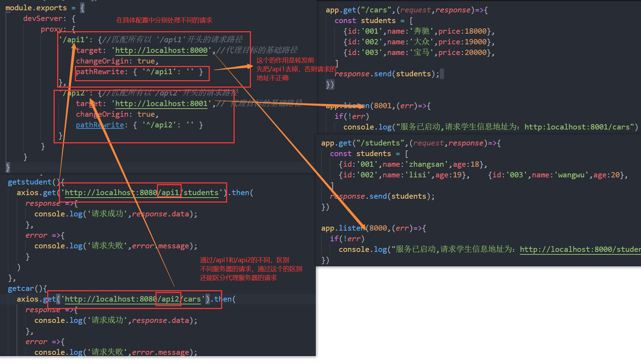Screen dimensions: 641x364
Task: Click the car row with id '003' 宝马
Action: click(x=419, y=53)
